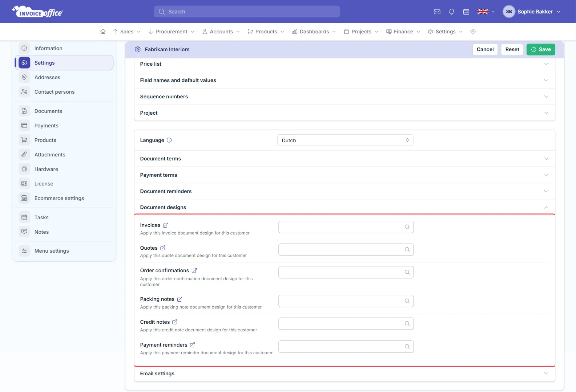Image resolution: width=576 pixels, height=392 pixels.
Task: Click the Payment reminders design input
Action: point(346,347)
